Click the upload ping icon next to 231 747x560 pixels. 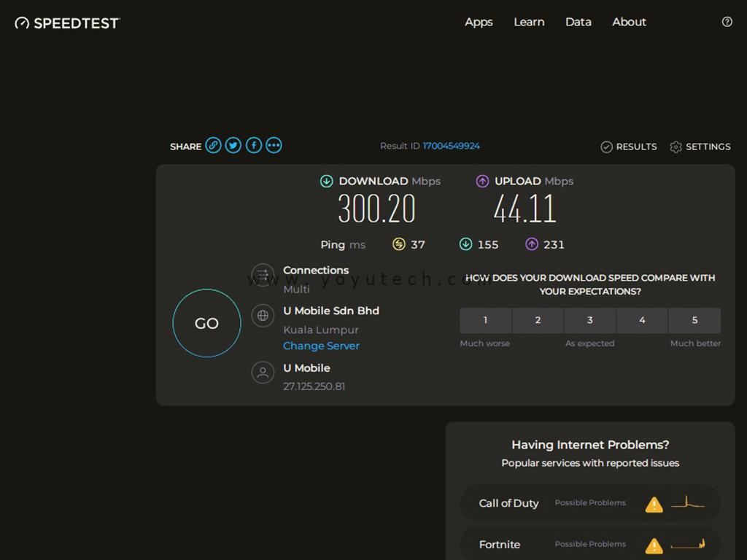click(x=532, y=244)
